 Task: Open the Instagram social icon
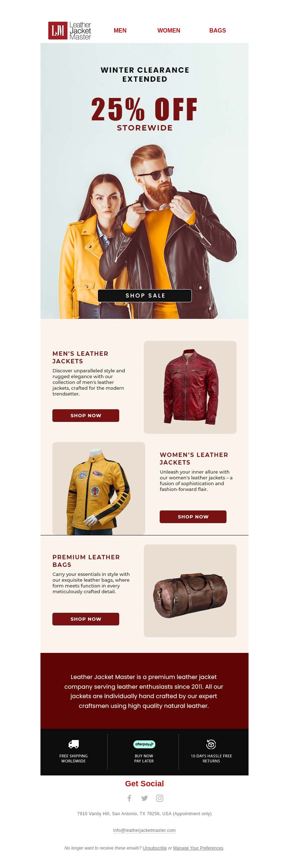pyautogui.click(x=160, y=798)
